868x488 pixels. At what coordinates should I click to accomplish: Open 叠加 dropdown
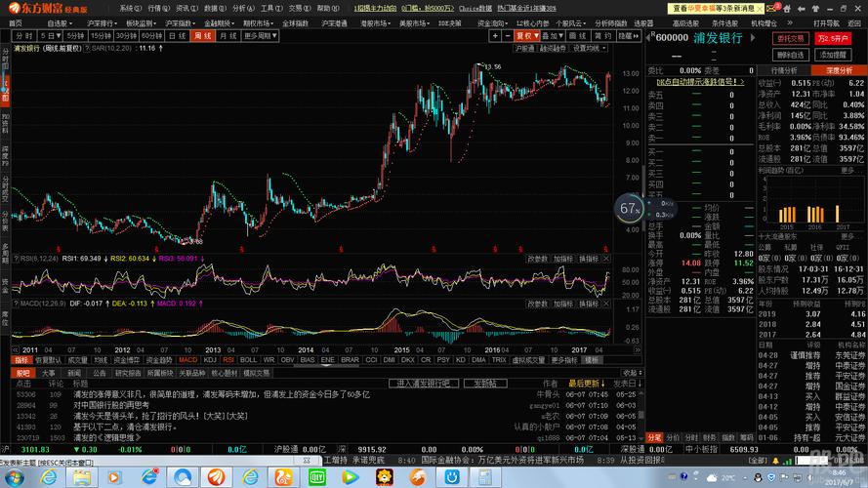click(552, 36)
